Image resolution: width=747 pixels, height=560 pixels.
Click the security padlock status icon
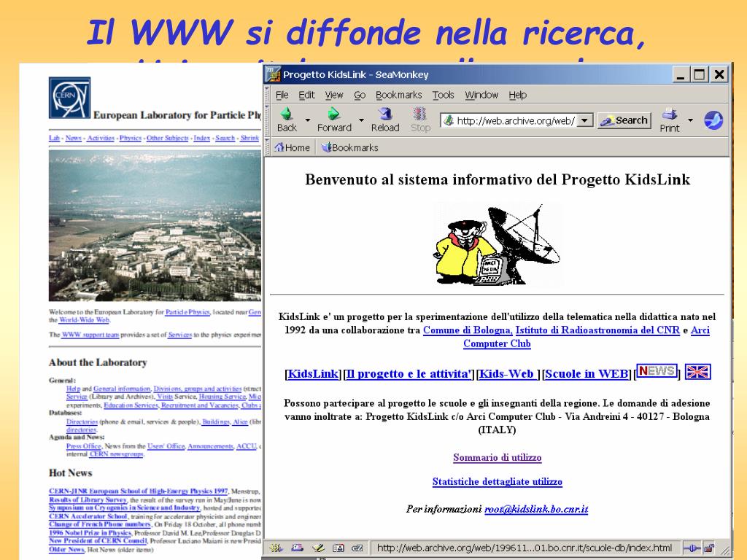[709, 548]
